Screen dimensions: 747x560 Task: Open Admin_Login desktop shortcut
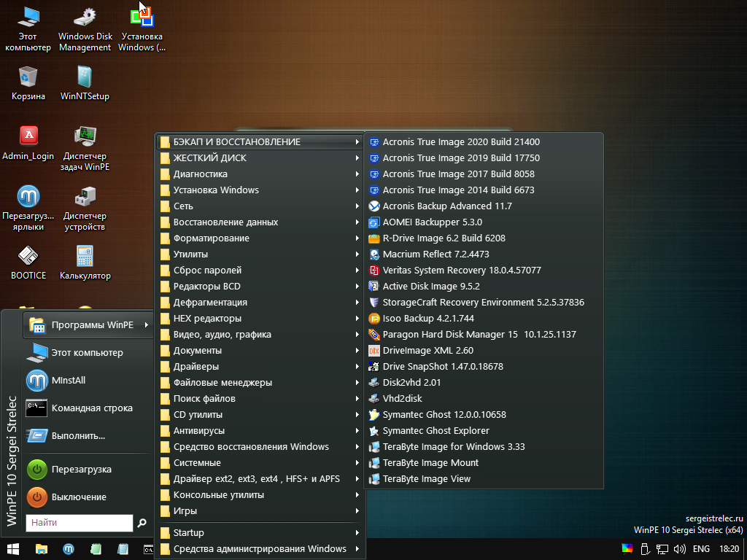click(28, 144)
